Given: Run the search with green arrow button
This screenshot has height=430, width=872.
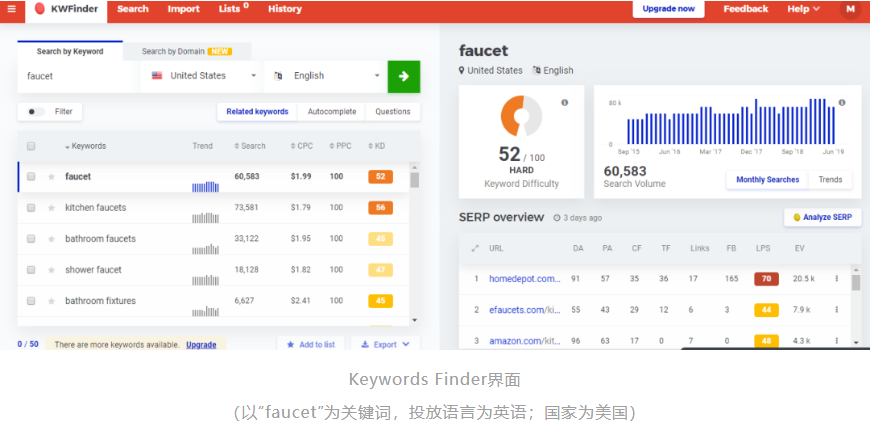Looking at the screenshot, I should (x=404, y=76).
